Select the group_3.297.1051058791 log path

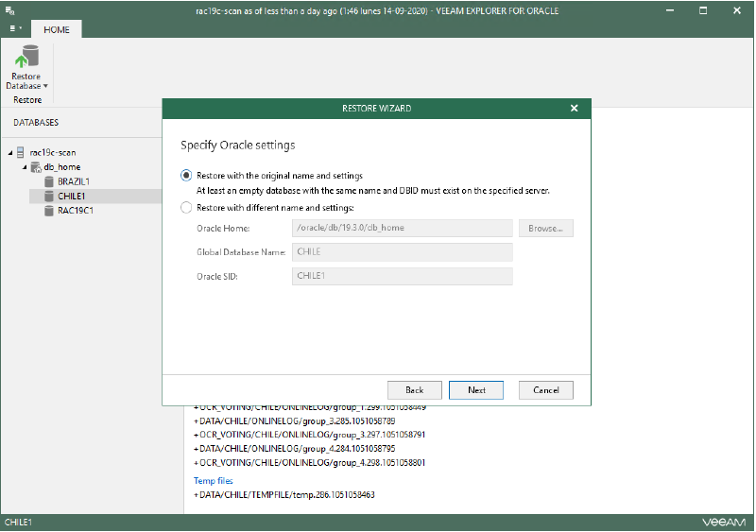click(310, 435)
